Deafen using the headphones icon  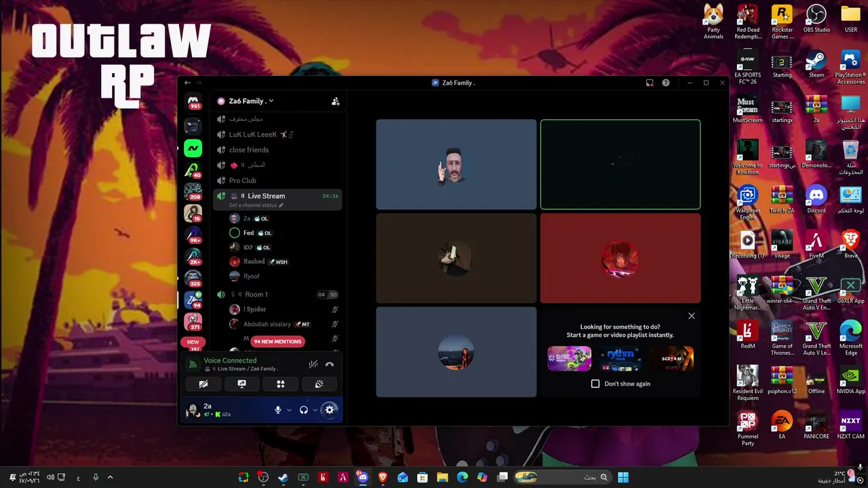(304, 410)
